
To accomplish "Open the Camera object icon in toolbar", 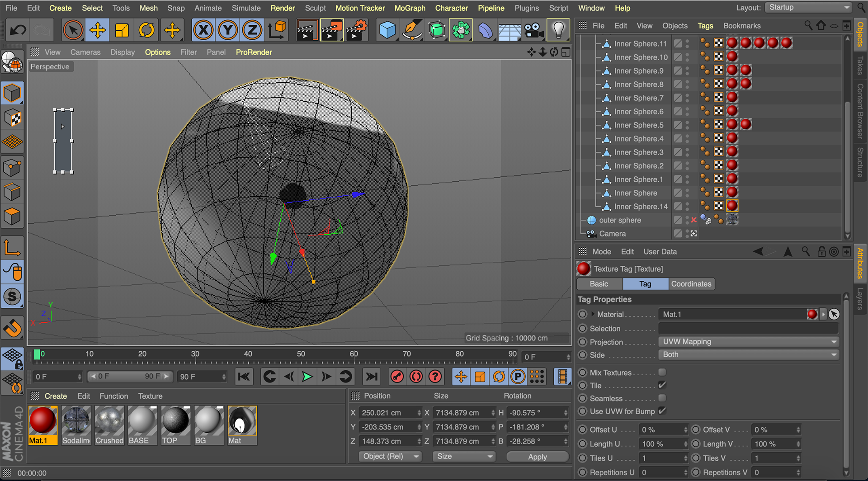I will [533, 31].
